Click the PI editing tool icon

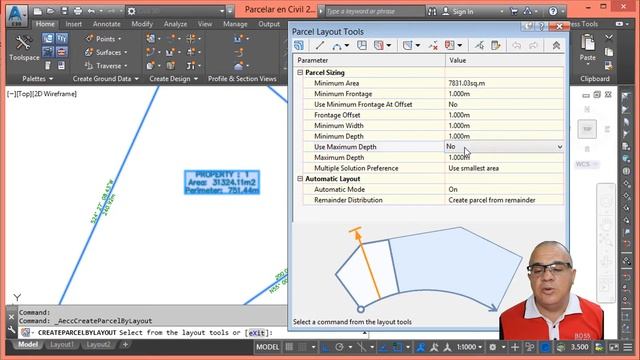click(407, 45)
